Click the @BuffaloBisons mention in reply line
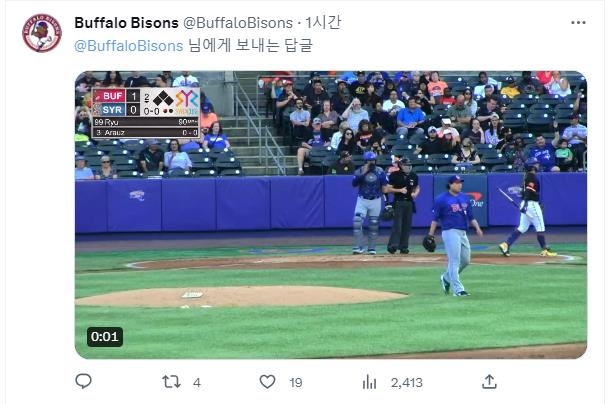Viewport: 609px width, 404px height. tap(128, 45)
